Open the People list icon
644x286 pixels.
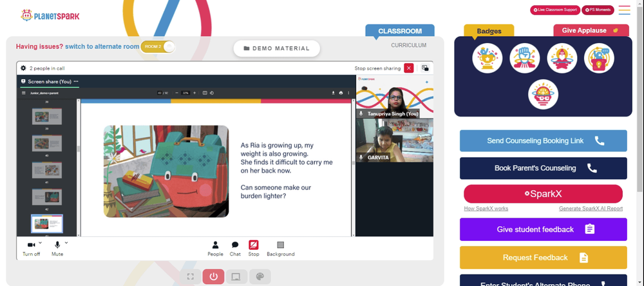[215, 245]
